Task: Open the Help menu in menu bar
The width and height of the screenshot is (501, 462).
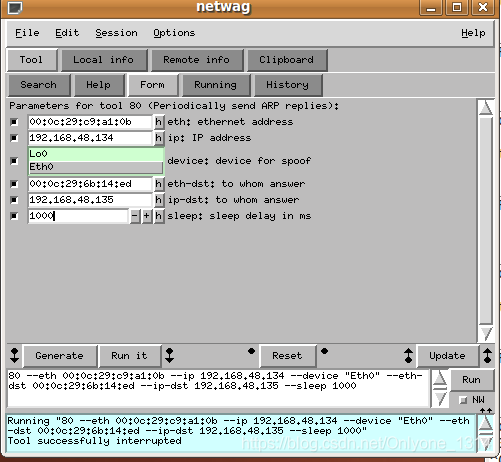Action: (x=473, y=33)
